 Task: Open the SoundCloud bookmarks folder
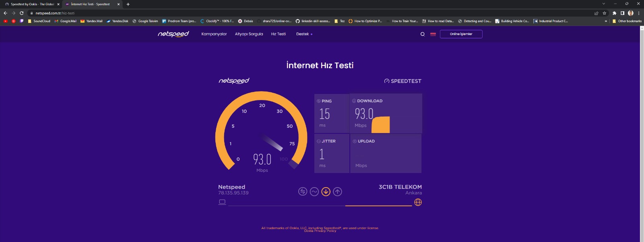click(39, 21)
